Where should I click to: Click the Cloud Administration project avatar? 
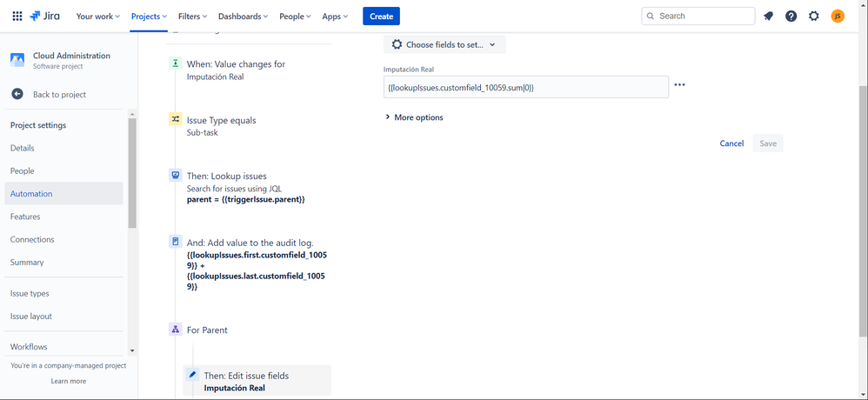pos(17,60)
